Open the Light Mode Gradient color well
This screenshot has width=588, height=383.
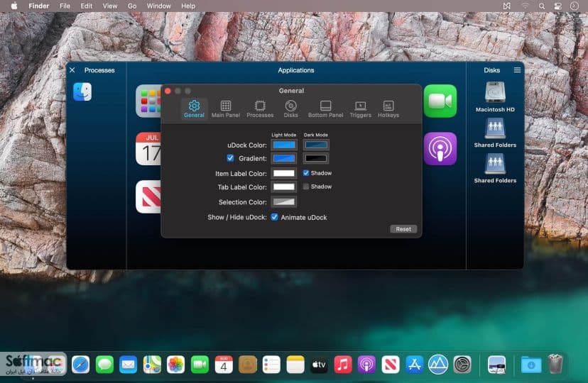(284, 158)
